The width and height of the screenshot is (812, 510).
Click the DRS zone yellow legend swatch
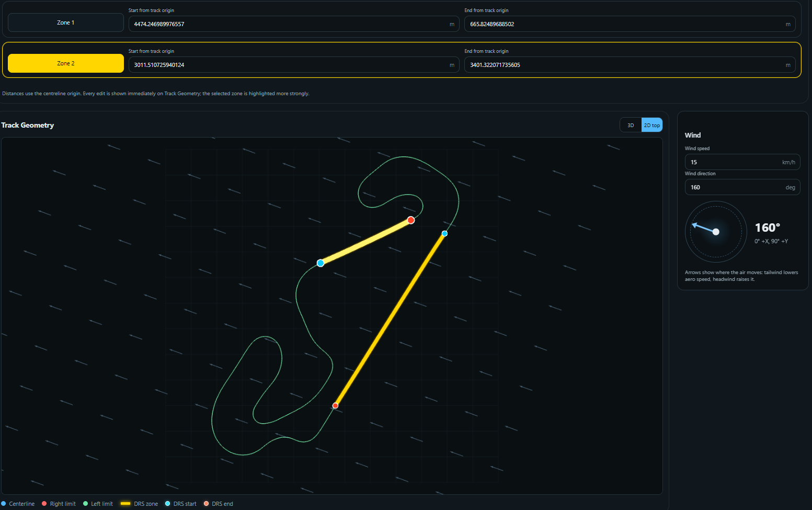point(125,504)
